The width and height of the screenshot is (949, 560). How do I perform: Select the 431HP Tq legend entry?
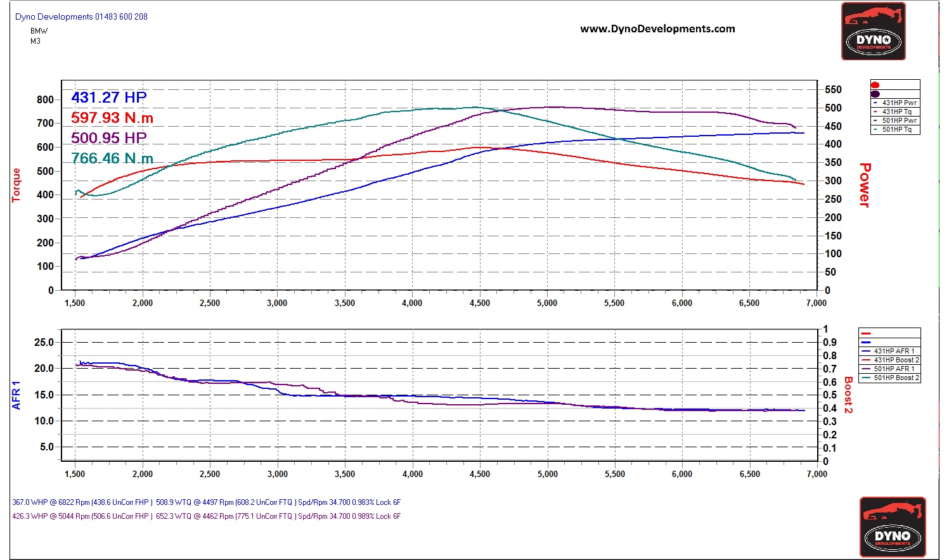896,111
